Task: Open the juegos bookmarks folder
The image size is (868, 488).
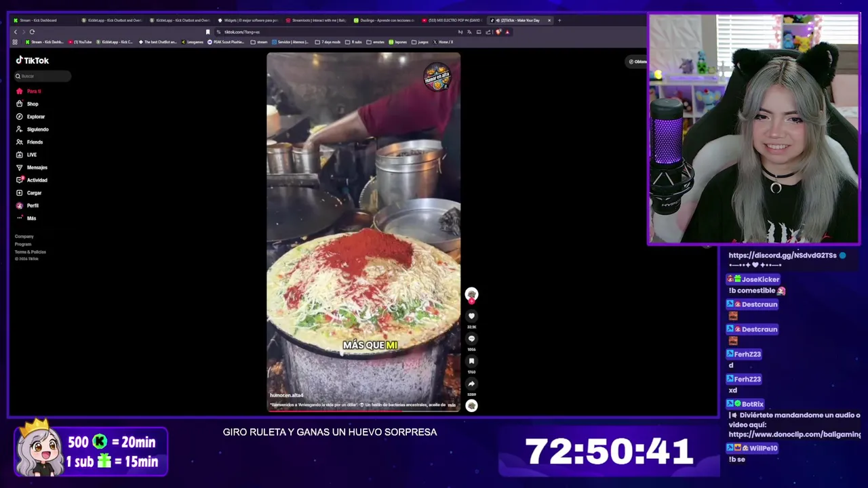Action: pyautogui.click(x=420, y=42)
